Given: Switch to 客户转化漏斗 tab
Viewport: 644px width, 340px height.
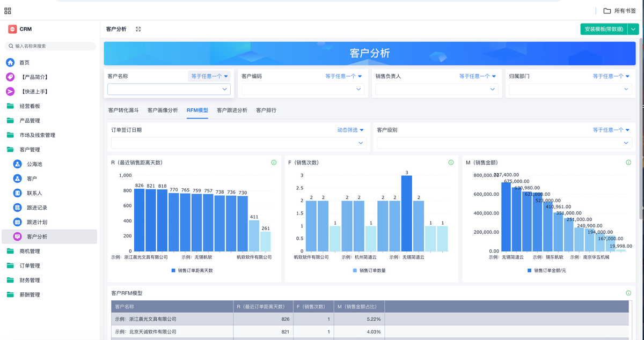Looking at the screenshot, I should pyautogui.click(x=123, y=110).
